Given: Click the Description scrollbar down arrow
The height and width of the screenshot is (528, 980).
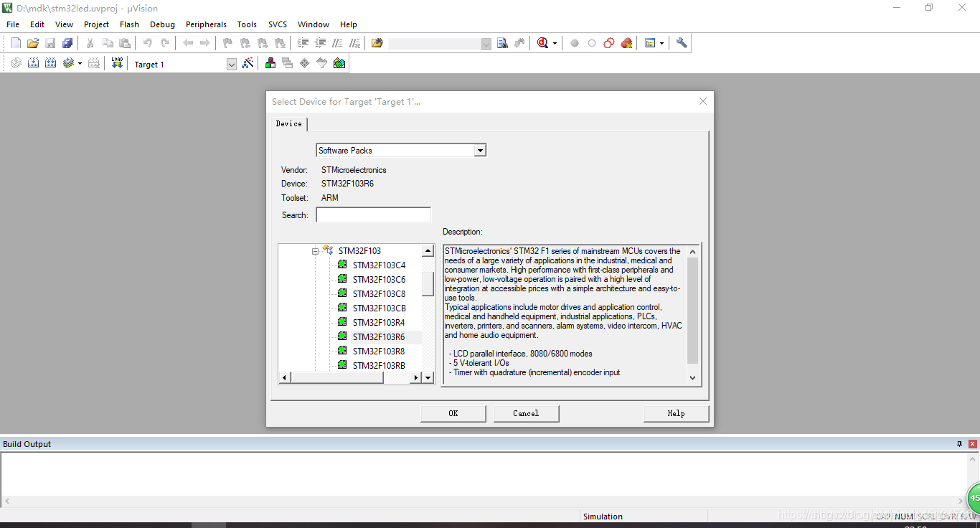Looking at the screenshot, I should point(692,377).
